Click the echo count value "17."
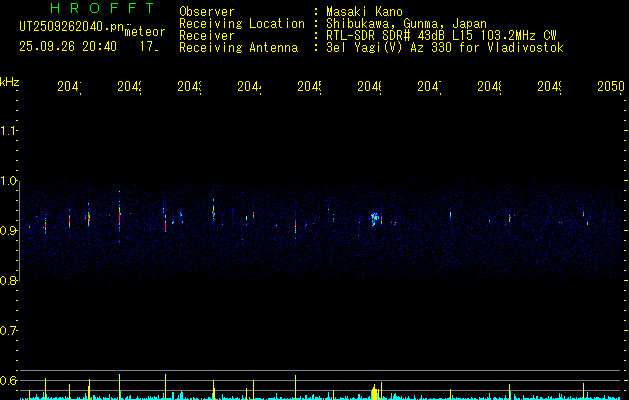629x400 pixels. click(149, 47)
